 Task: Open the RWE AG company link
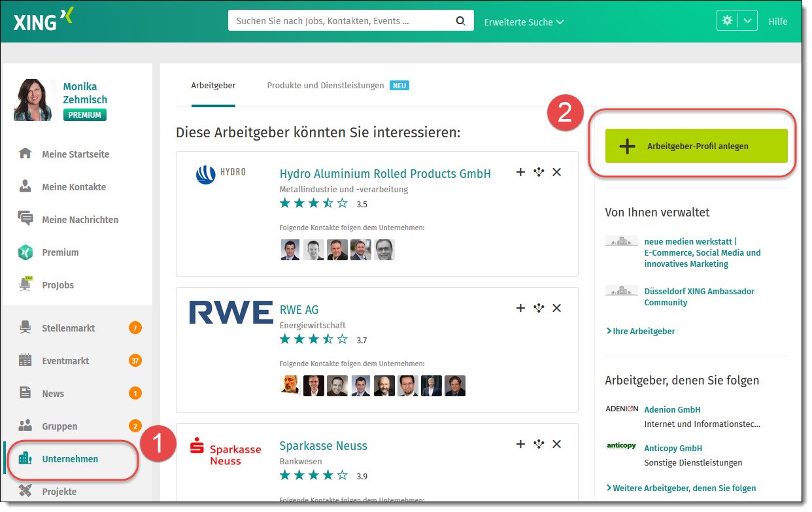point(299,309)
